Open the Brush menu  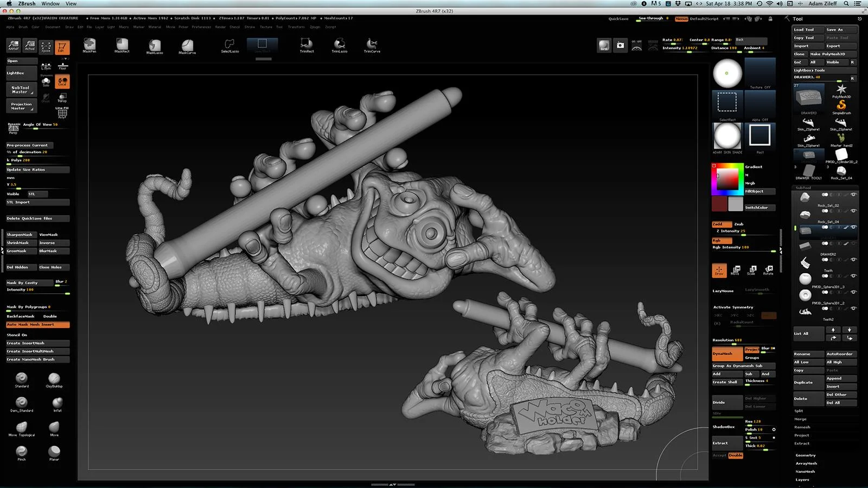click(23, 27)
